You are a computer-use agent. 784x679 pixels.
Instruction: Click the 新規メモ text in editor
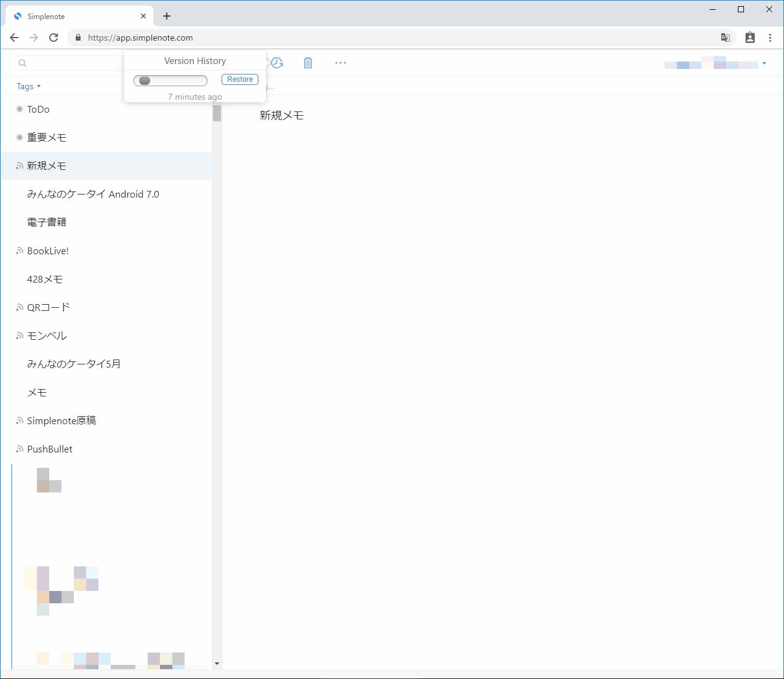pyautogui.click(x=281, y=115)
